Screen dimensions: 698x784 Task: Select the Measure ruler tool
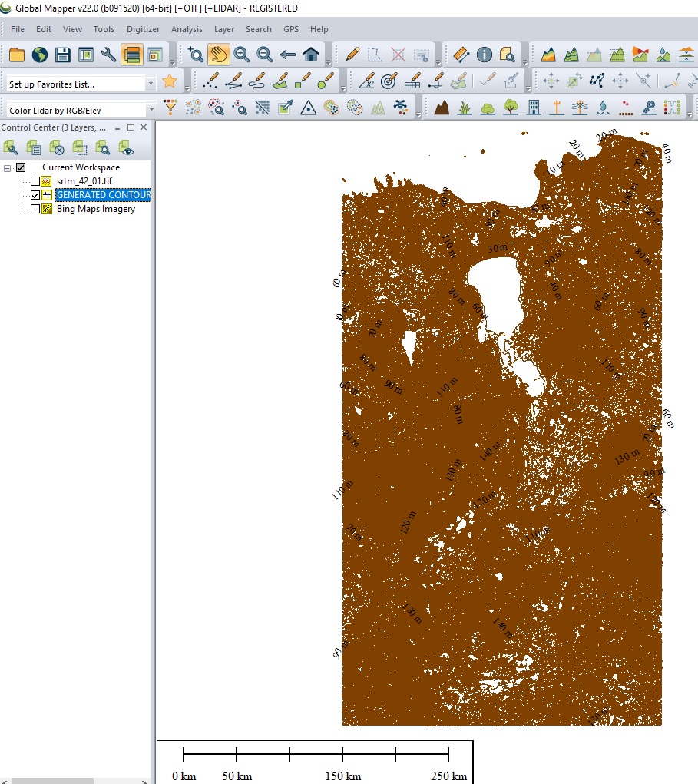pyautogui.click(x=461, y=55)
